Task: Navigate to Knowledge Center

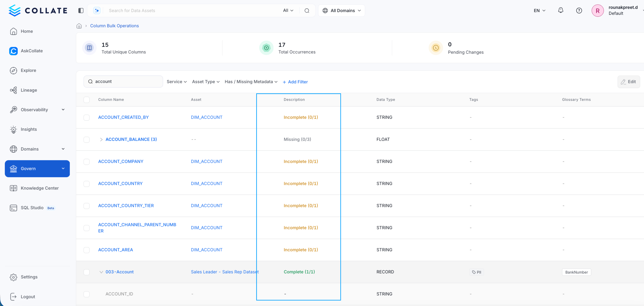Action: pyautogui.click(x=40, y=188)
